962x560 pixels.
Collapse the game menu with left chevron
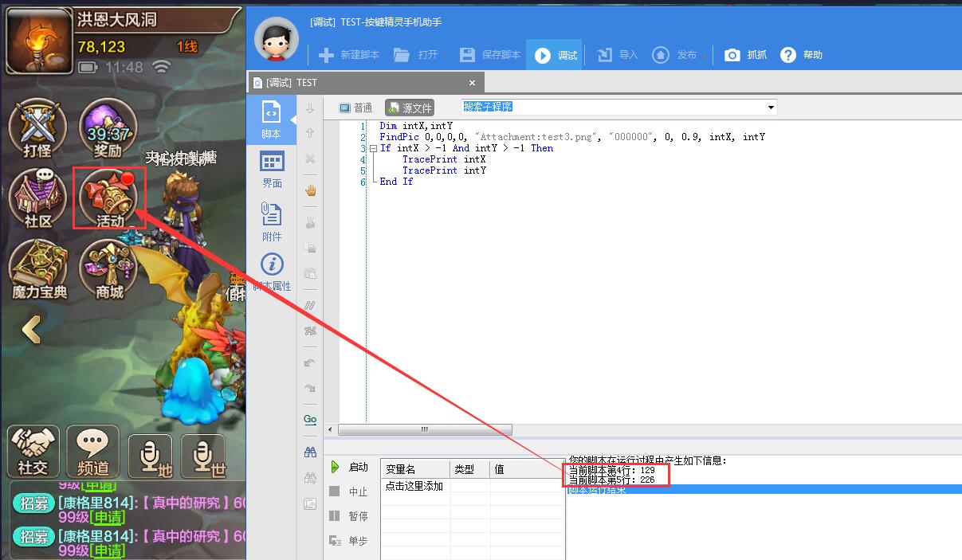31,329
